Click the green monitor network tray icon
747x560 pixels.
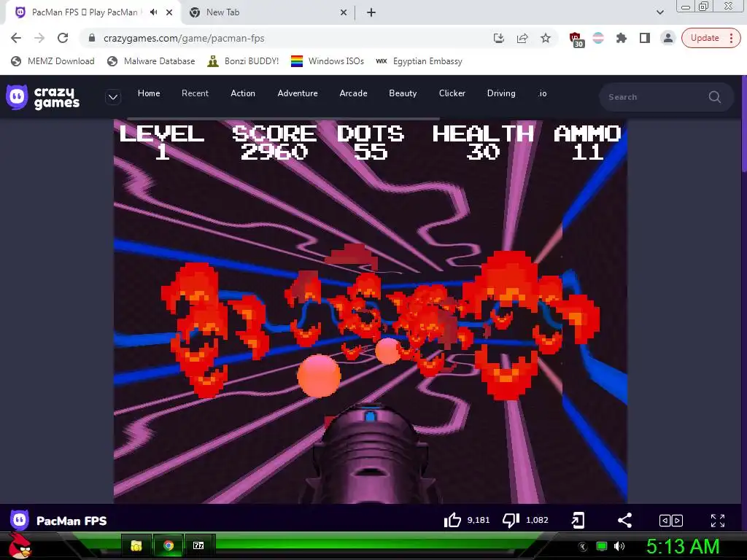click(x=602, y=546)
